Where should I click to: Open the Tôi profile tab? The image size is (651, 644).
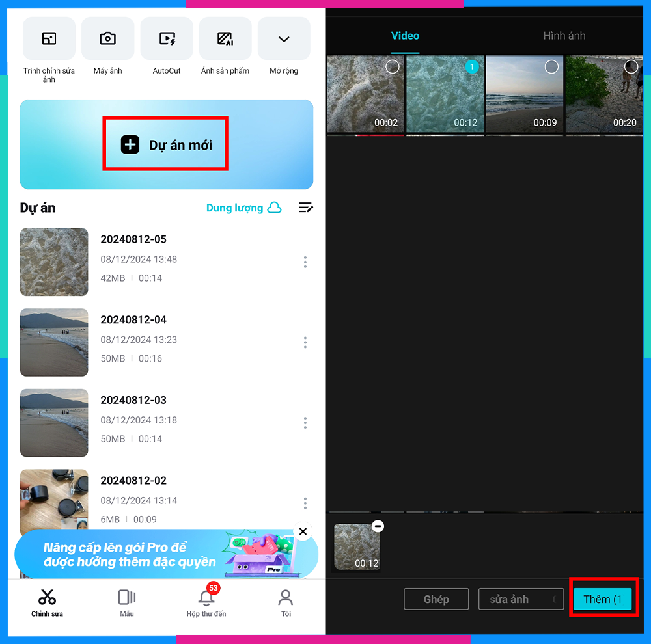286,603
